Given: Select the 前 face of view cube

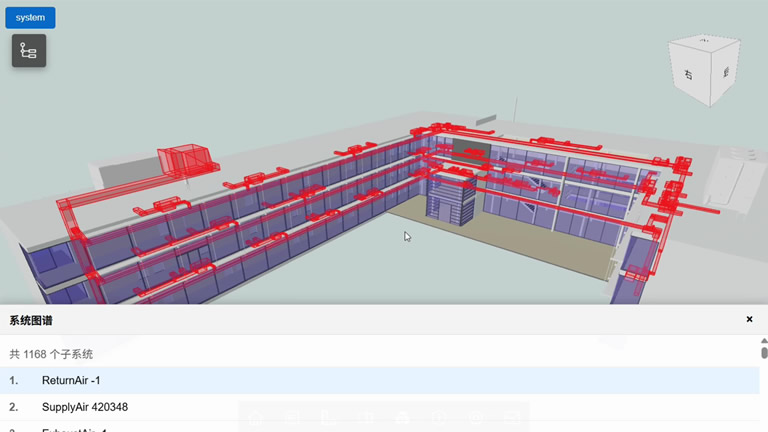Looking at the screenshot, I should tap(725, 72).
